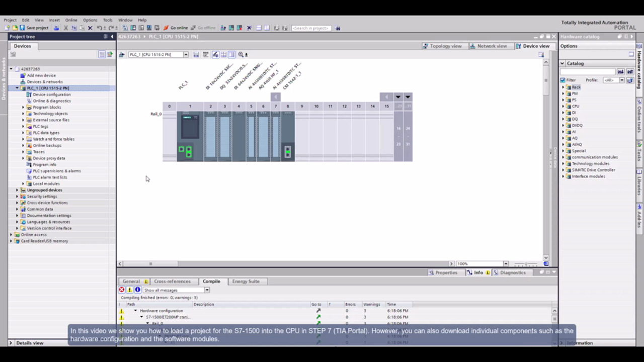Toggle the filter checkbox in Hardware catalog

[x=563, y=80]
